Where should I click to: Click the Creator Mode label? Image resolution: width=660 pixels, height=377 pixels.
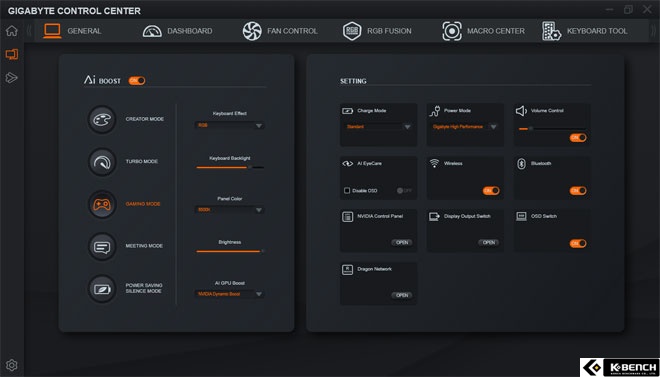pos(145,119)
